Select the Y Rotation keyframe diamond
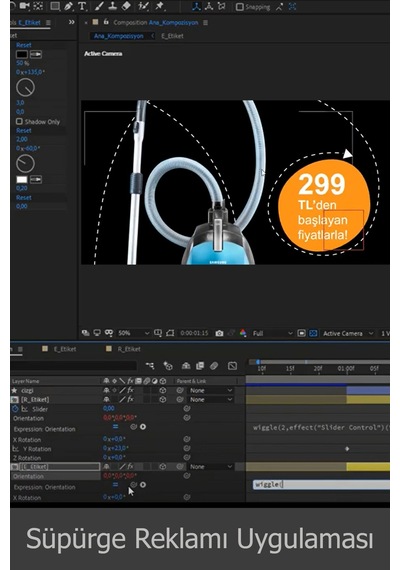Viewport: 400px width, 570px height. 347,449
